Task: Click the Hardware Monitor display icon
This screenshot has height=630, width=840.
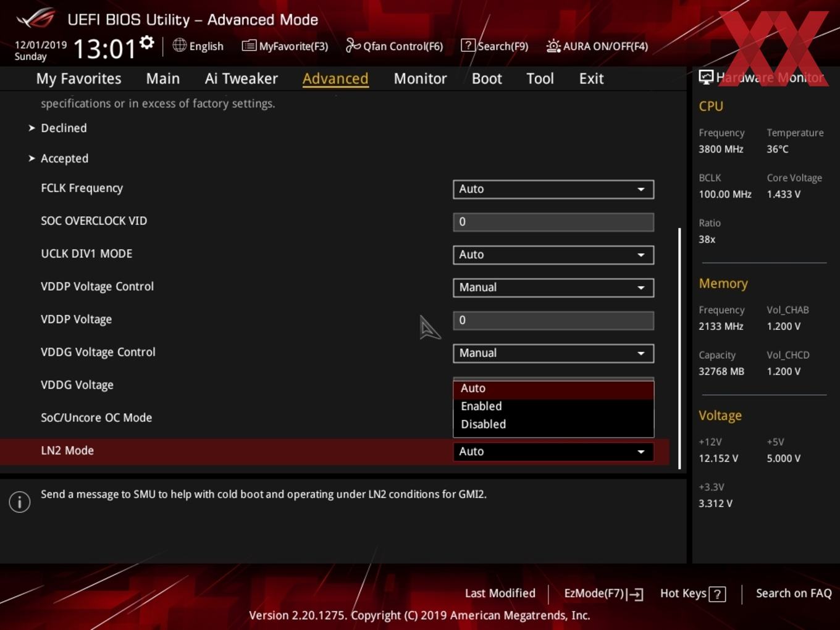Action: tap(706, 77)
